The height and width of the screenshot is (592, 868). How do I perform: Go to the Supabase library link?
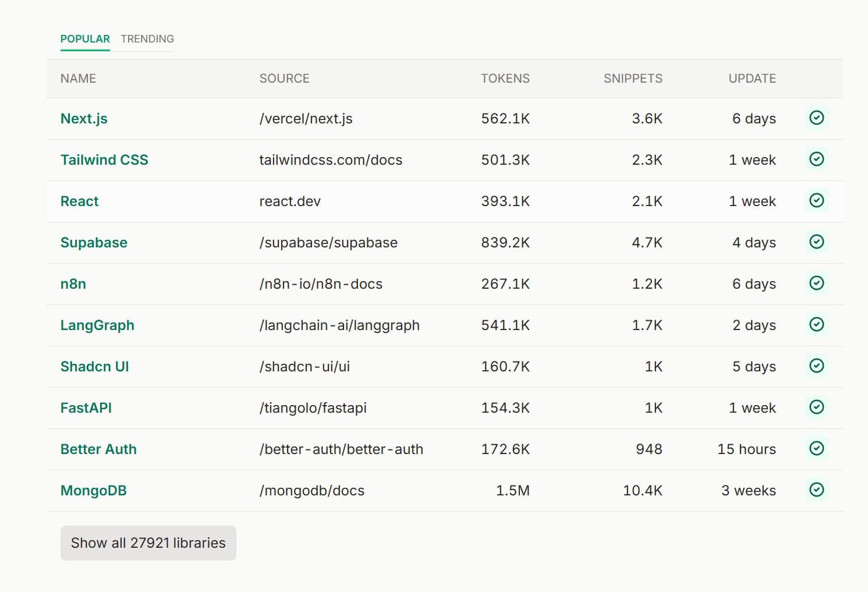[94, 243]
